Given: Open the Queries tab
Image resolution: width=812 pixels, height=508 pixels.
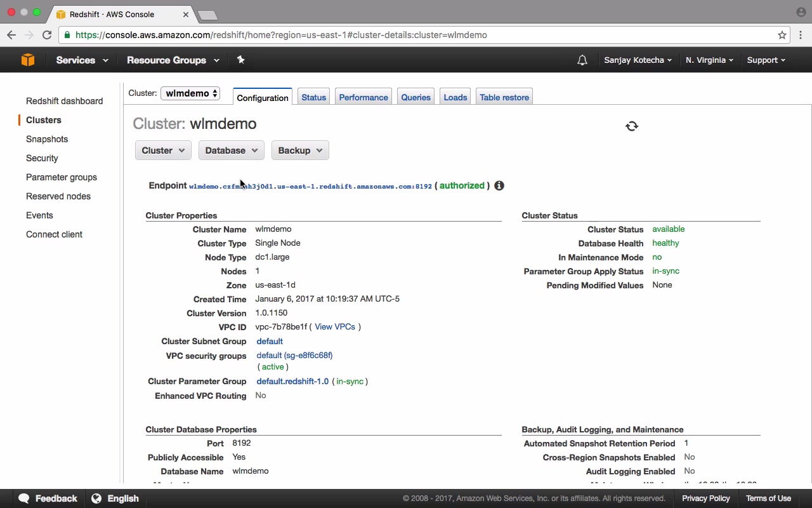Looking at the screenshot, I should (416, 97).
